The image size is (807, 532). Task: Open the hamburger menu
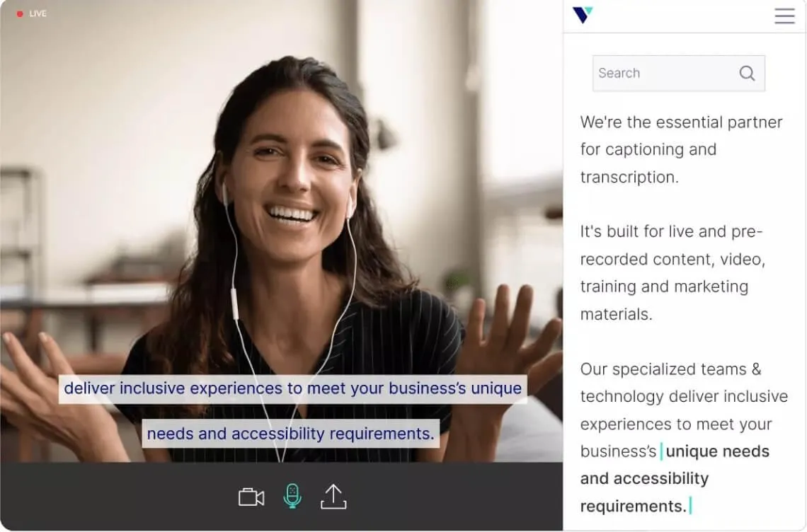tap(784, 16)
